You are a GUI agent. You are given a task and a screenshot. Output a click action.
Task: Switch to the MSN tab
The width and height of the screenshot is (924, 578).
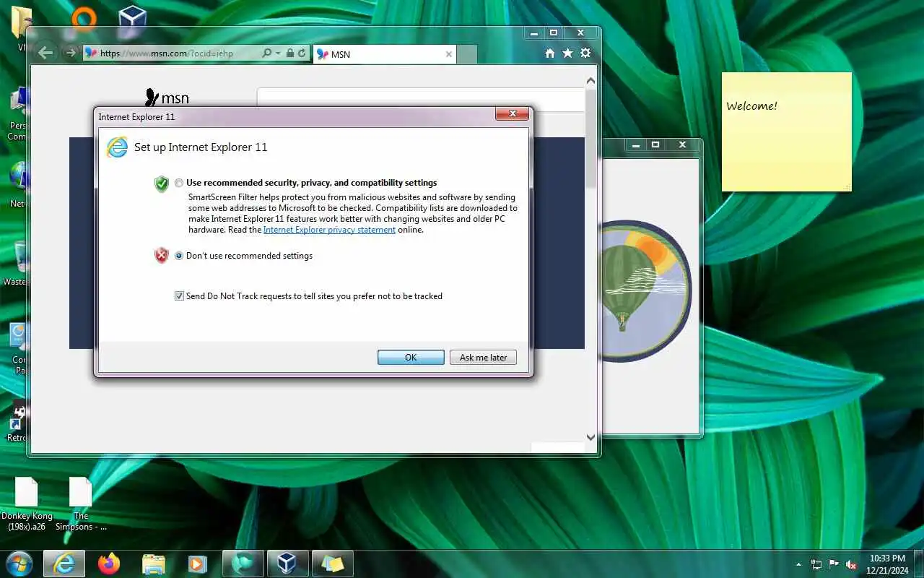385,54
